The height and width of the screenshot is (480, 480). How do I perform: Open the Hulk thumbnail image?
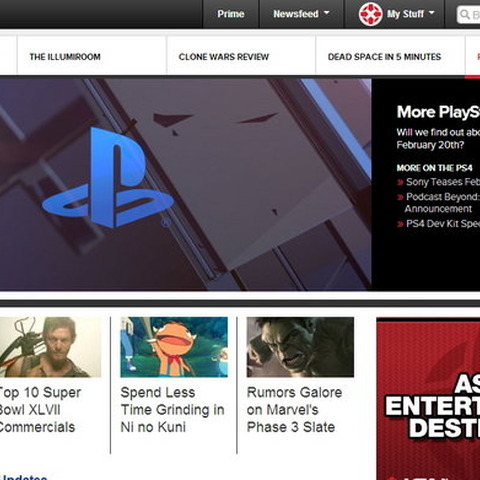(300, 347)
